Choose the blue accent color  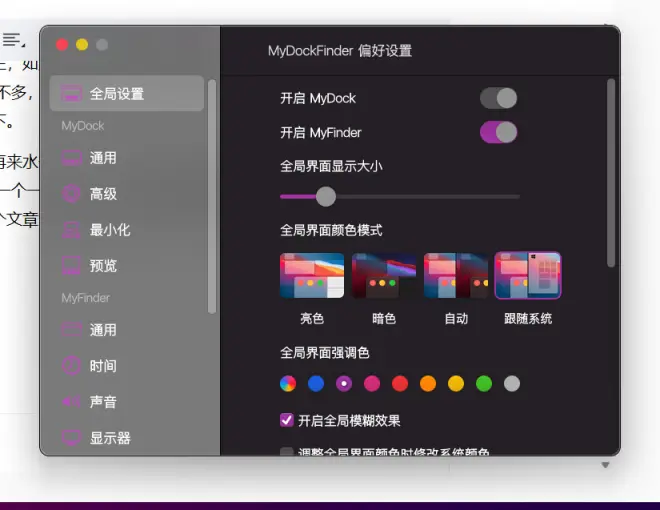point(316,383)
